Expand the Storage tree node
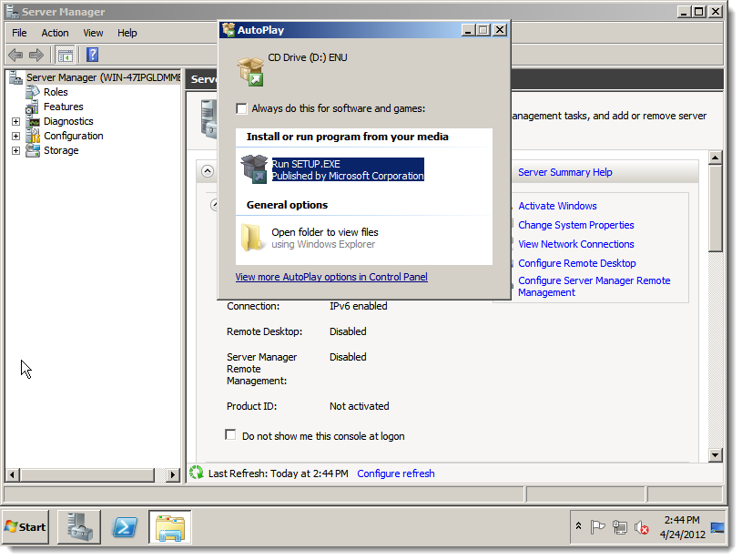Viewport: 742px width, 560px height. (15, 151)
